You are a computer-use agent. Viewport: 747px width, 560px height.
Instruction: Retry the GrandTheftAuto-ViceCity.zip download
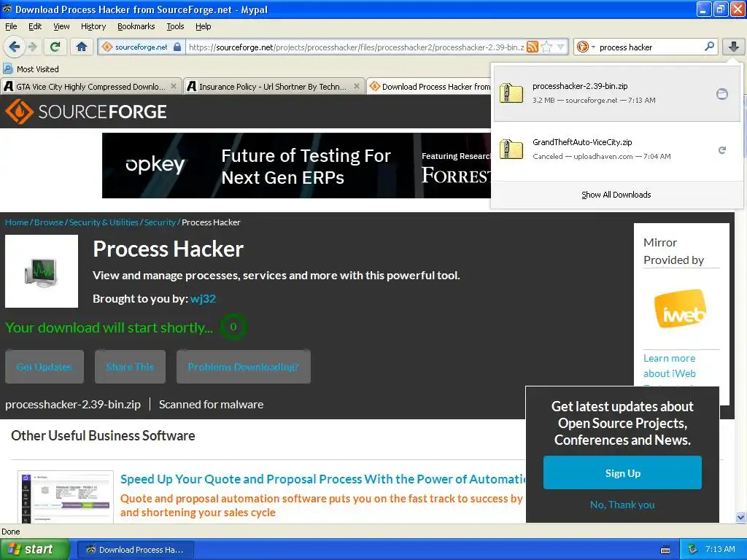[x=721, y=150]
